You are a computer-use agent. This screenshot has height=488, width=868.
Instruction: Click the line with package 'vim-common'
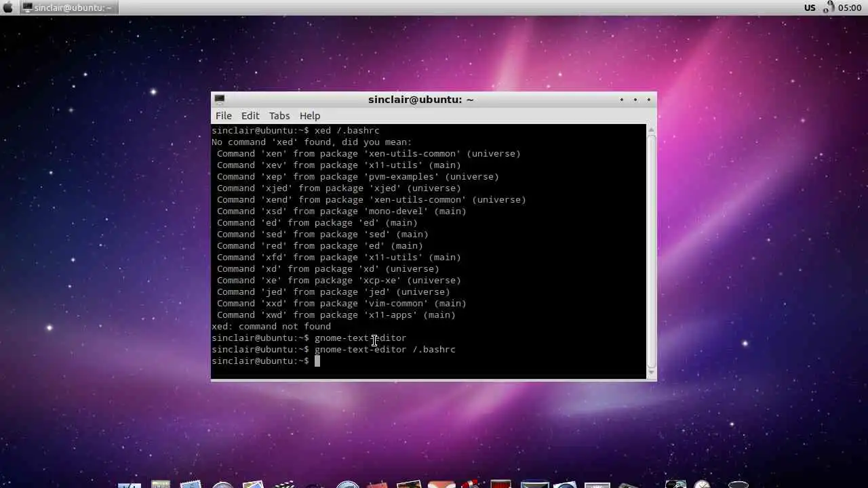341,303
